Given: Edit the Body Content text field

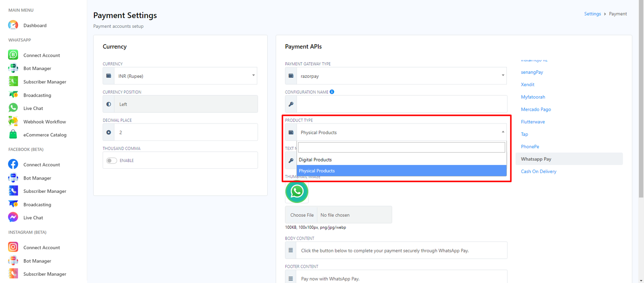Looking at the screenshot, I should (402, 250).
